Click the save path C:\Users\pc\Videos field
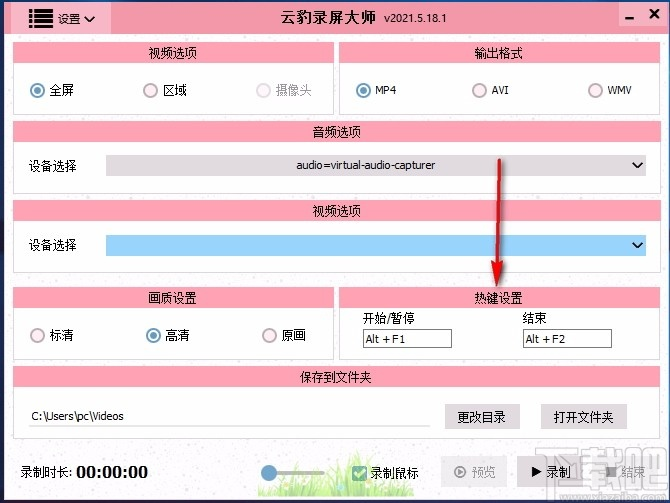The height and width of the screenshot is (503, 670). coord(229,416)
